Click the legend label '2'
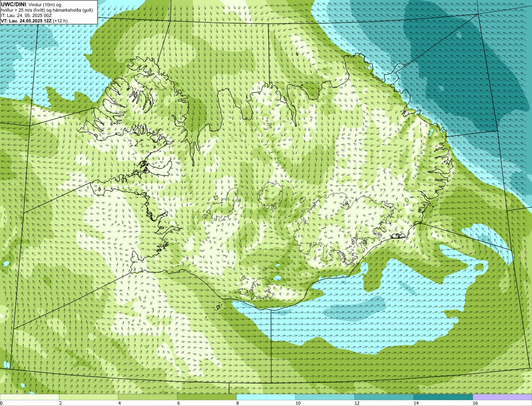The width and height of the screenshot is (532, 406). tap(60, 403)
